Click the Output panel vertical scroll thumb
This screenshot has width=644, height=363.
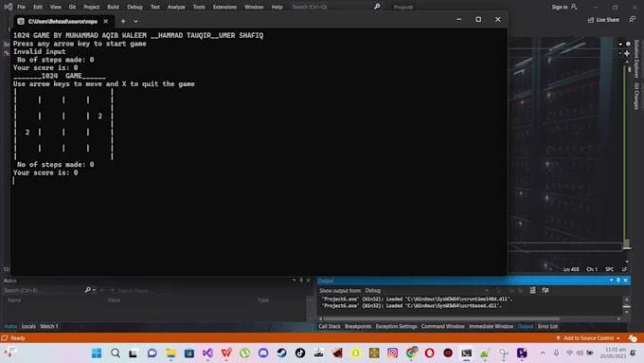point(626,306)
